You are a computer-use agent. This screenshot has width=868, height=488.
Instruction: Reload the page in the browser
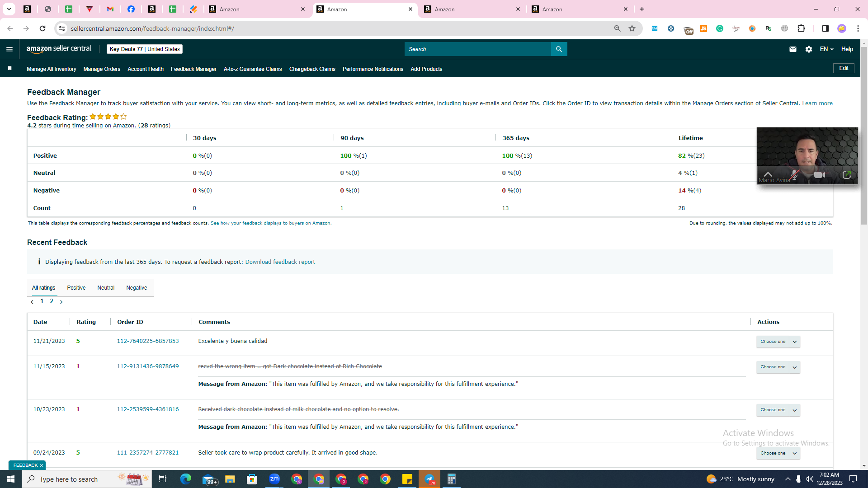[x=42, y=28]
